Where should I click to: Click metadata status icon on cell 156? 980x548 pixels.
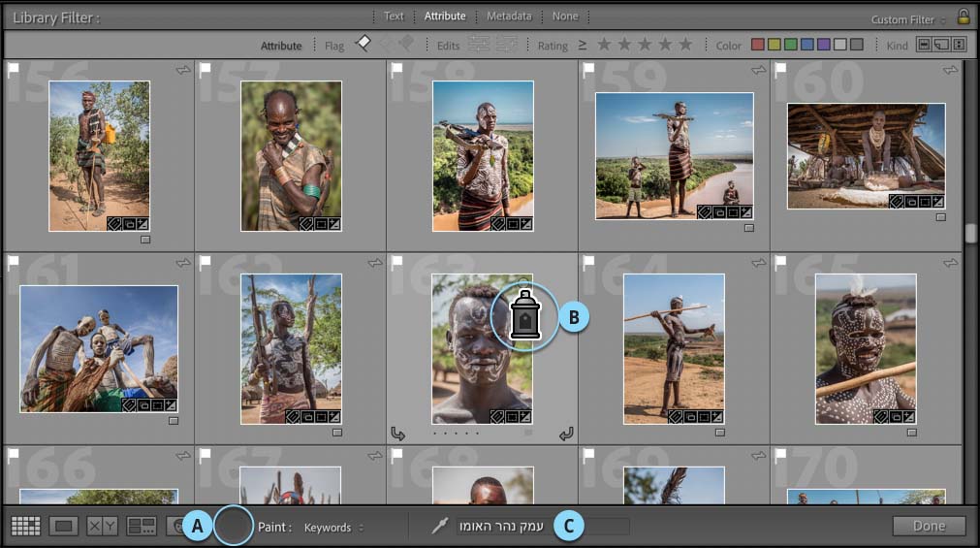tap(183, 70)
